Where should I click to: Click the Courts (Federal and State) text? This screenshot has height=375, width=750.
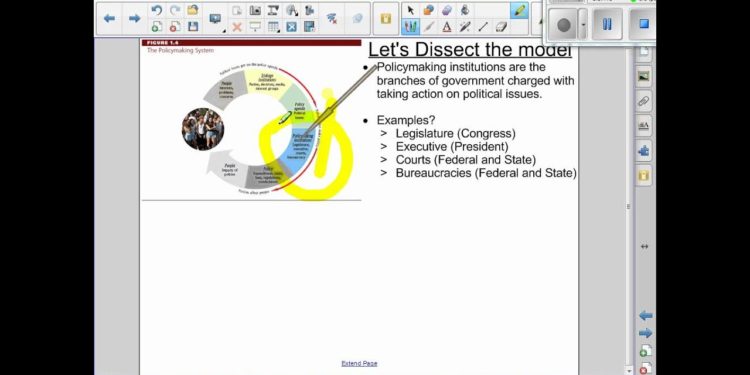466,159
